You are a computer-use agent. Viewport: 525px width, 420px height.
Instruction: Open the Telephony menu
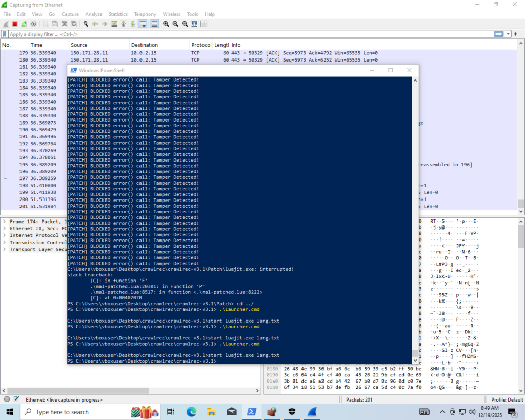[145, 14]
